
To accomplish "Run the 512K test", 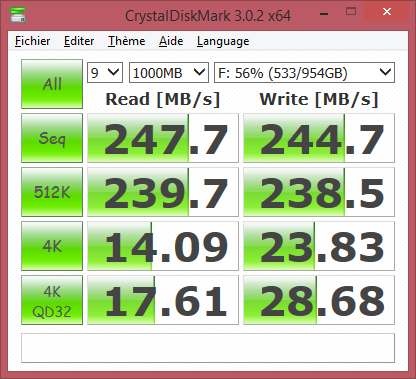I will (x=52, y=192).
